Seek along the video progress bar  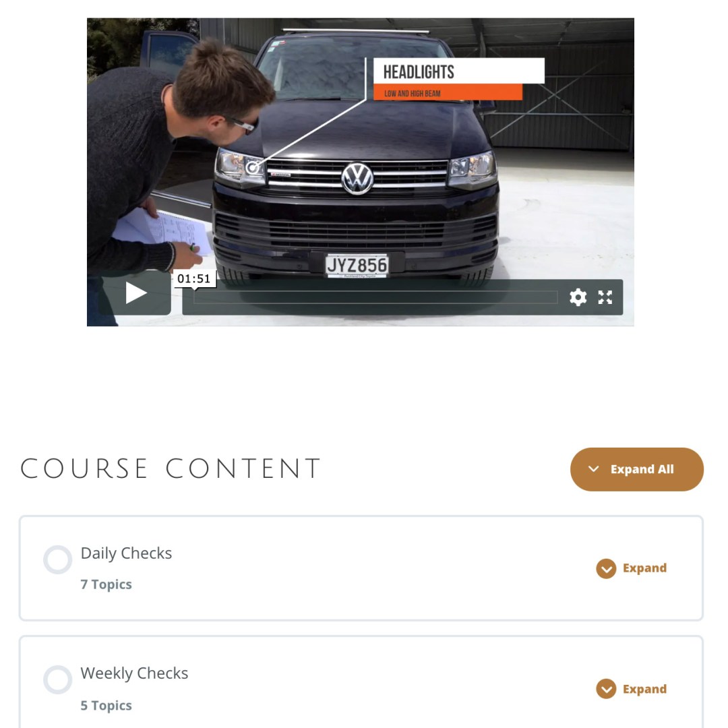click(x=375, y=297)
